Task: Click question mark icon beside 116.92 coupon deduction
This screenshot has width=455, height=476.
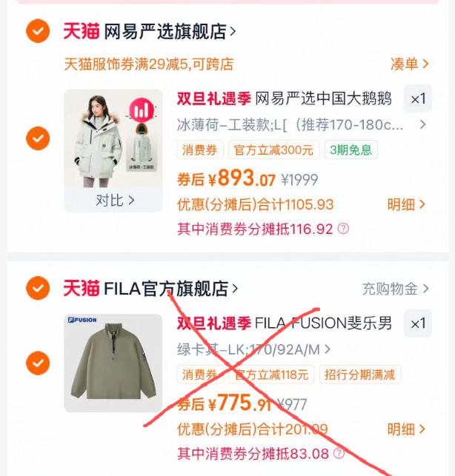Action: (343, 228)
